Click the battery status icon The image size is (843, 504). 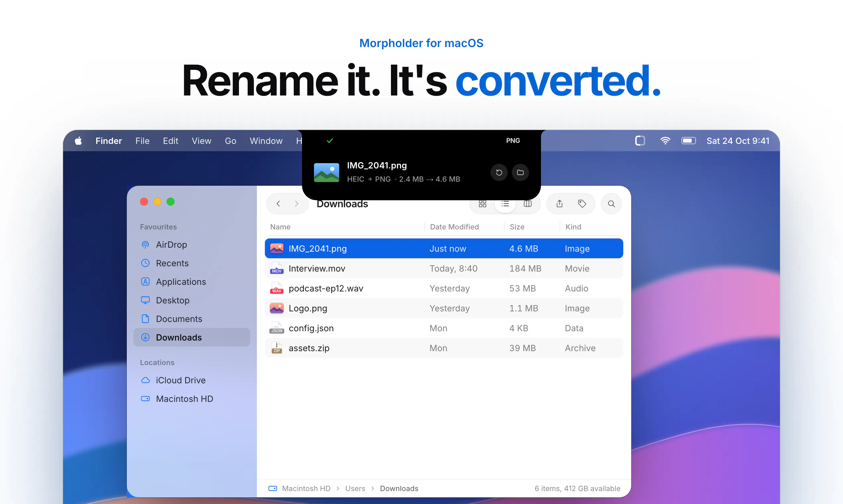pyautogui.click(x=689, y=141)
